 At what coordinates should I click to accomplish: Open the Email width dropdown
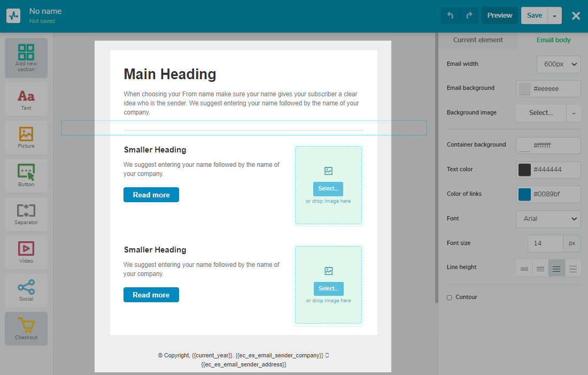point(559,64)
